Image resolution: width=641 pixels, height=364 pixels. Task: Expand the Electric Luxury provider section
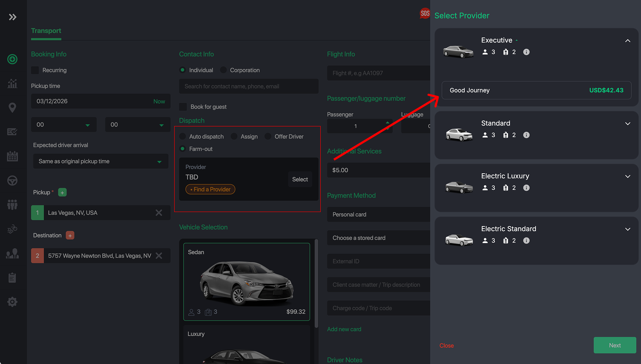627,177
